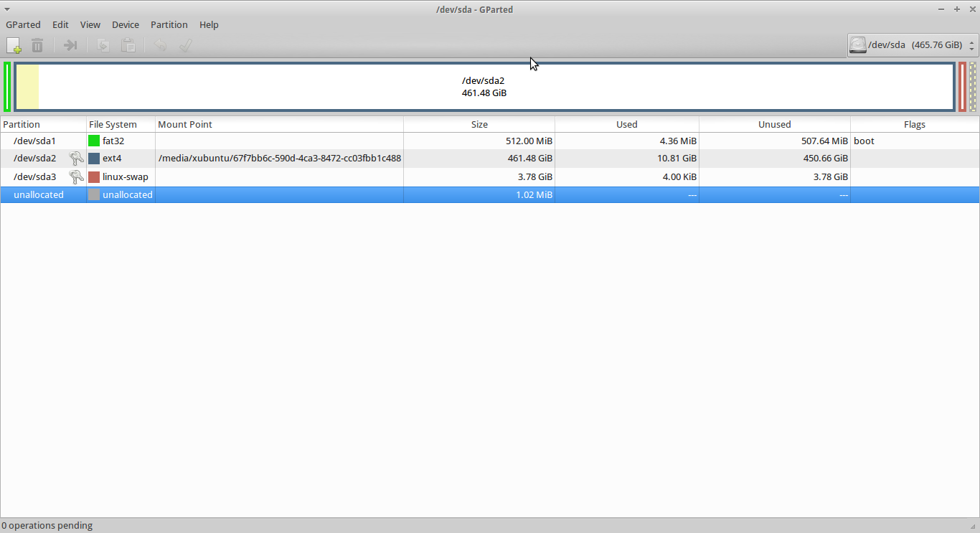
Task: Click the New partition toolbar icon
Action: point(14,45)
